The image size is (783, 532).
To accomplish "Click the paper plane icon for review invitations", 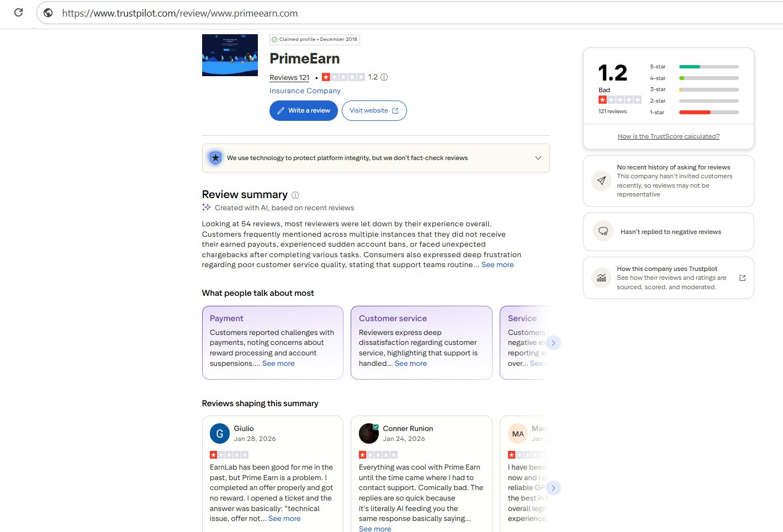I will [x=601, y=180].
